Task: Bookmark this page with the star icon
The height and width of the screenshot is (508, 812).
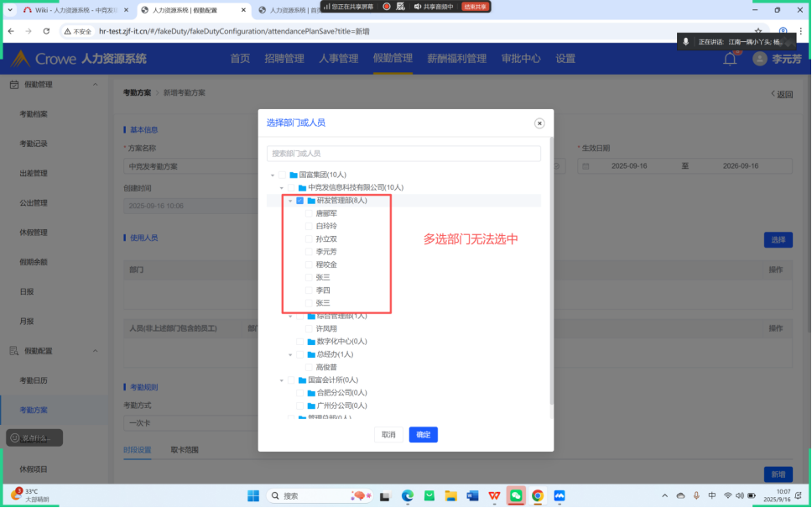Action: click(x=758, y=31)
